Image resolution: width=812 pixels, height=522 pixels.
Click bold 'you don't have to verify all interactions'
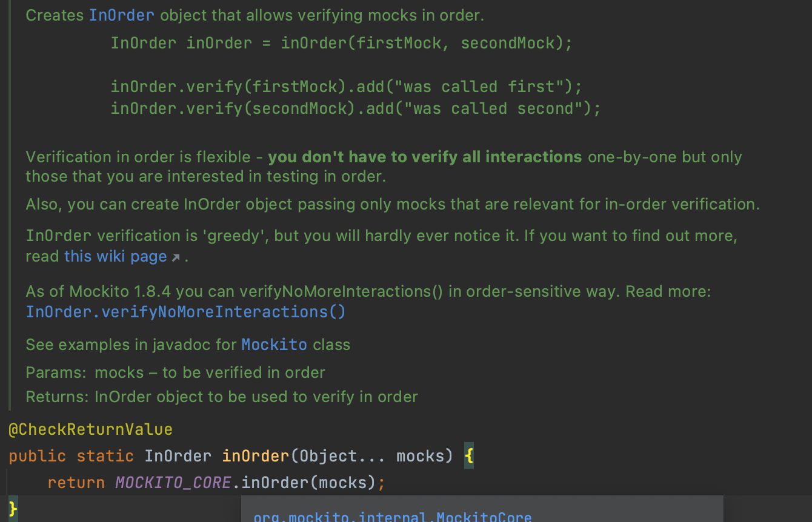[x=425, y=157]
